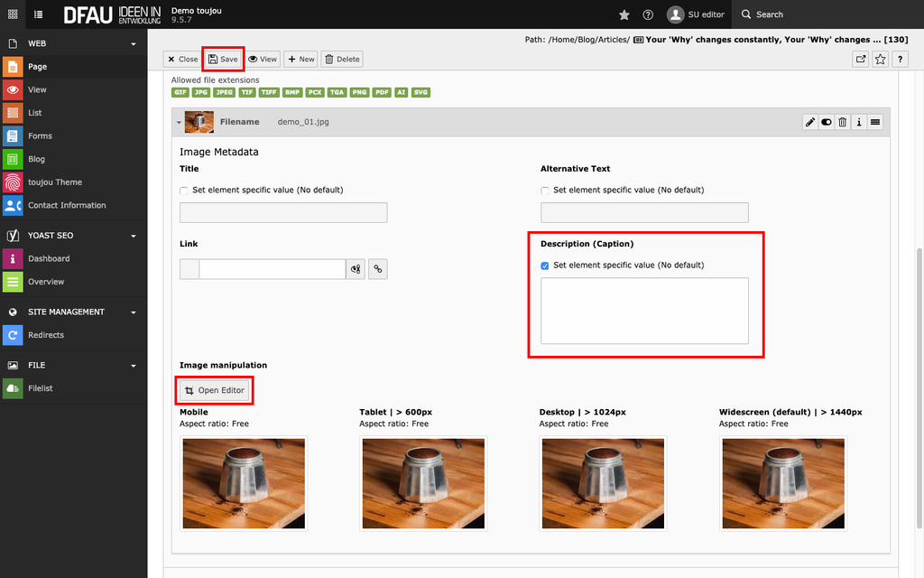
Task: Click the bookmarks star in top bar
Action: [624, 14]
